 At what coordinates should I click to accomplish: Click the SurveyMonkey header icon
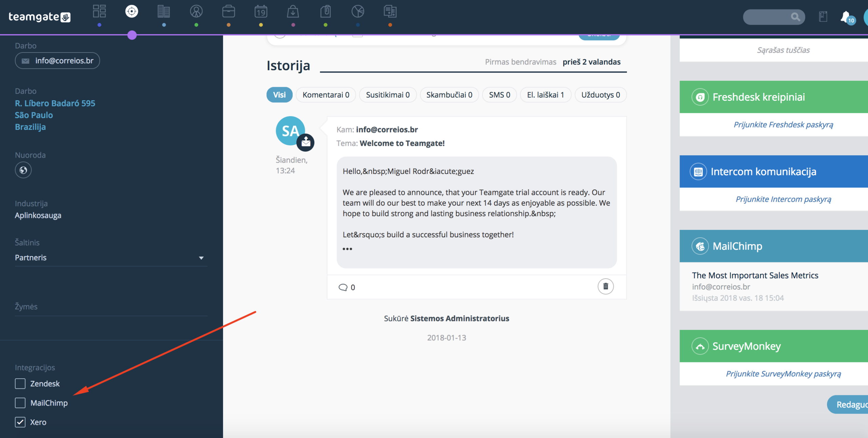click(x=700, y=346)
